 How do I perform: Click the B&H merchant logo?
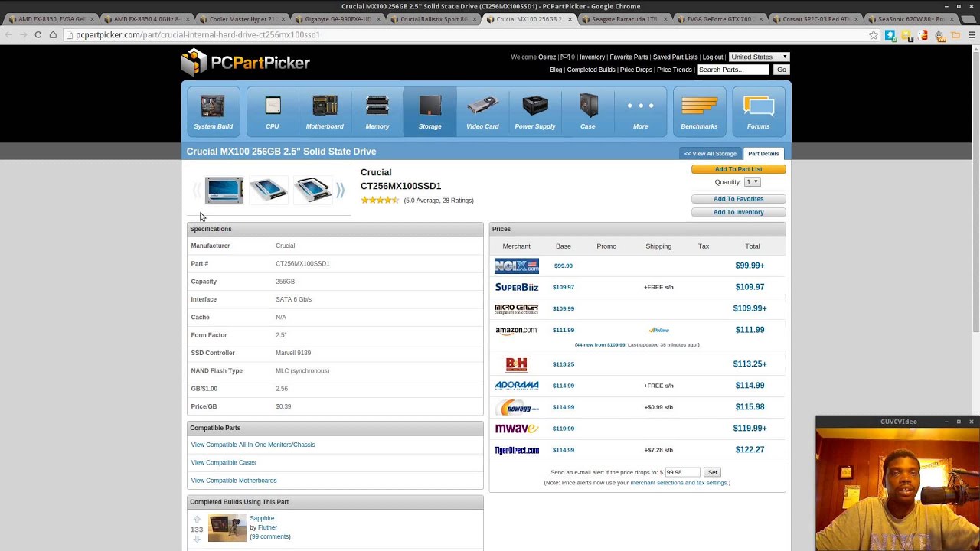517,364
